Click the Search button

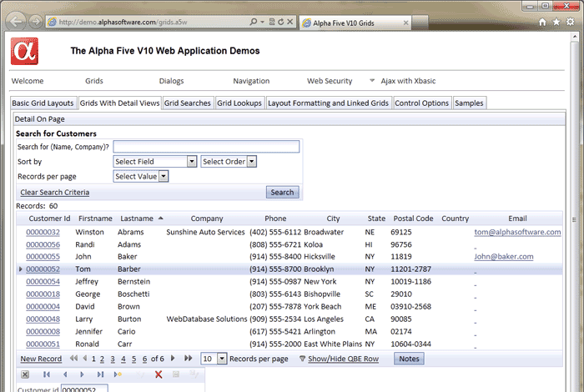(x=282, y=192)
